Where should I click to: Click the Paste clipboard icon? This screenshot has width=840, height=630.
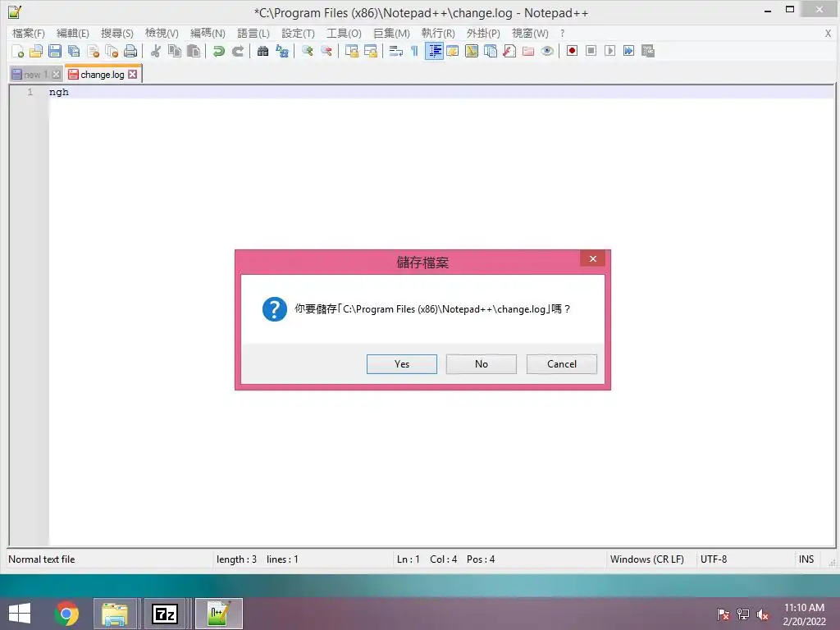(x=194, y=51)
